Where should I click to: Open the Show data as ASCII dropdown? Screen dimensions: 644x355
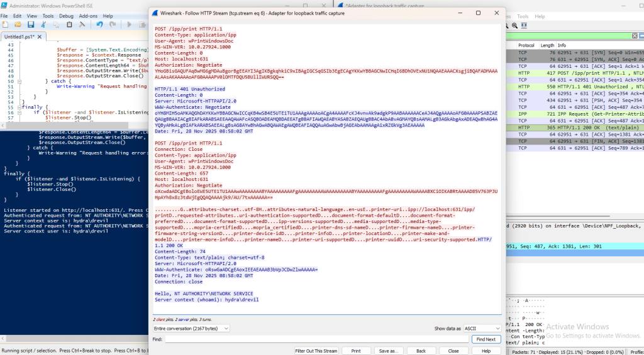coord(480,328)
